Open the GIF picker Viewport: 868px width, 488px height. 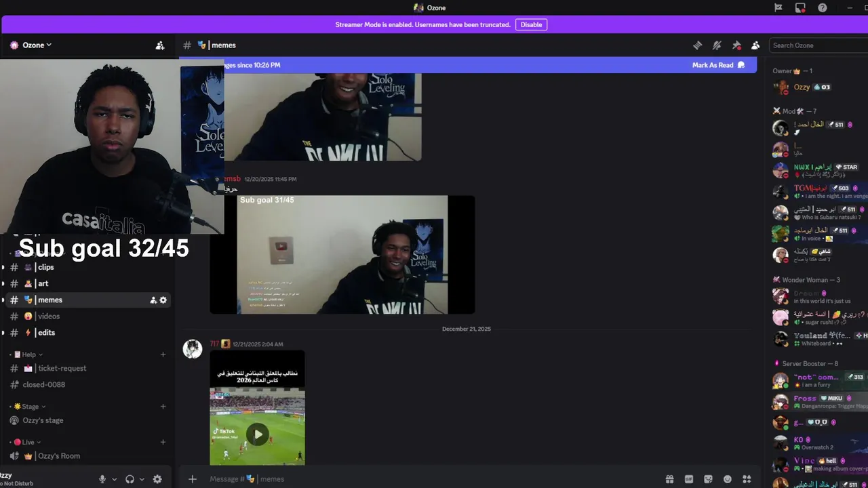pyautogui.click(x=689, y=479)
